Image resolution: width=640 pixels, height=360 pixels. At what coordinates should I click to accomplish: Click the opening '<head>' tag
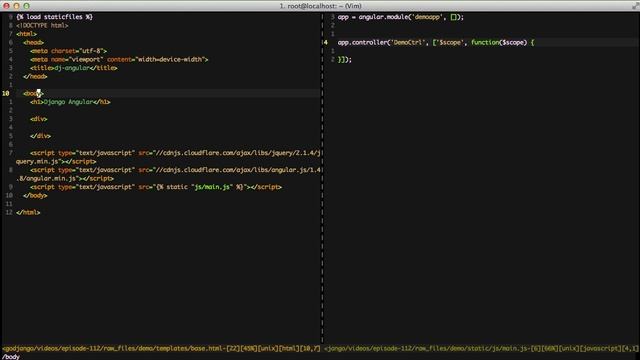[33, 42]
